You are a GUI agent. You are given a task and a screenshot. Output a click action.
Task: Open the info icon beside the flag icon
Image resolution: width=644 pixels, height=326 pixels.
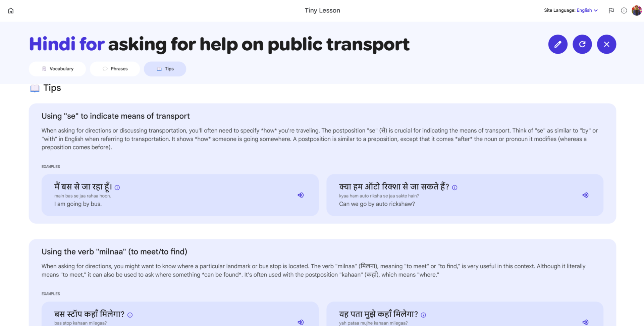tap(624, 10)
